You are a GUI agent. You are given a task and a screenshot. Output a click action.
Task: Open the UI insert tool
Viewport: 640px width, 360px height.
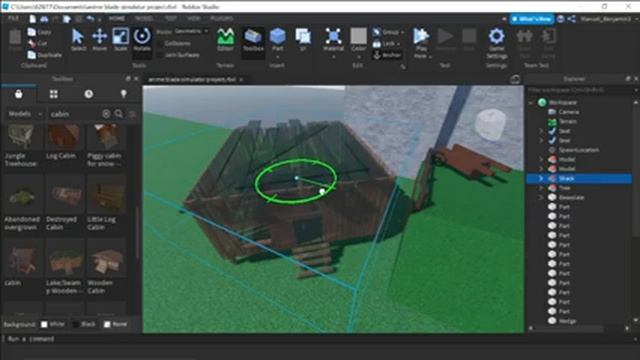coord(303,40)
